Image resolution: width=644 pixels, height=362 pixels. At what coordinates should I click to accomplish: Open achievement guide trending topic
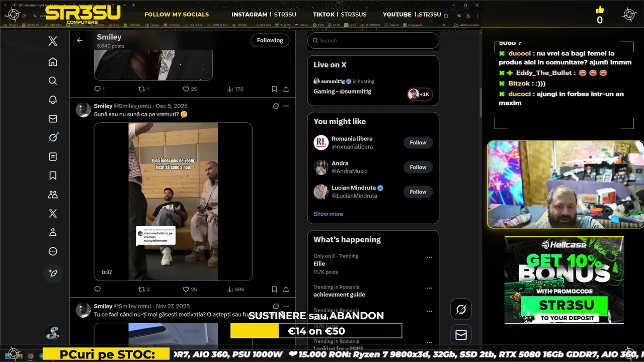pos(339,295)
